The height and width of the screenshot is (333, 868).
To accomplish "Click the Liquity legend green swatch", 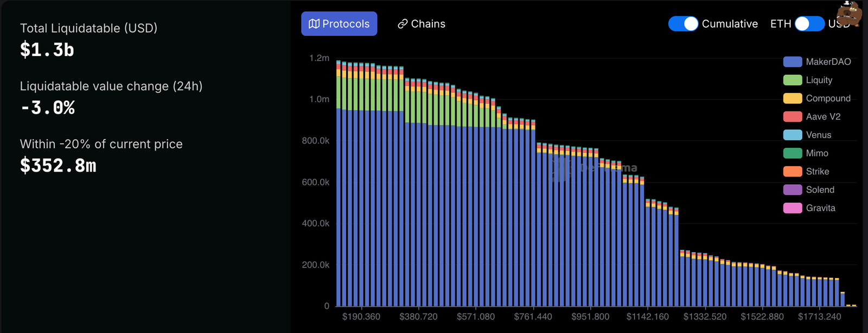I will coord(793,80).
